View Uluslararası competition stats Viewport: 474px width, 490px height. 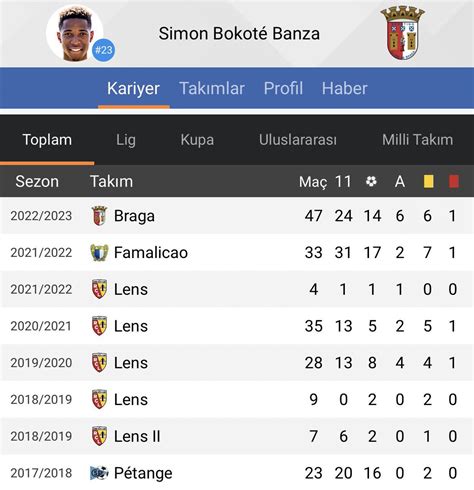pos(298,140)
